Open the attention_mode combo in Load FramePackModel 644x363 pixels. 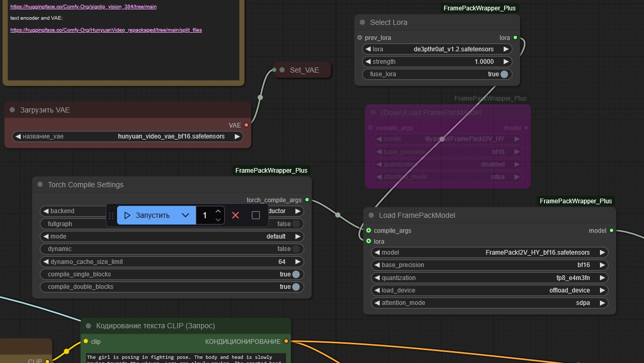(490, 303)
